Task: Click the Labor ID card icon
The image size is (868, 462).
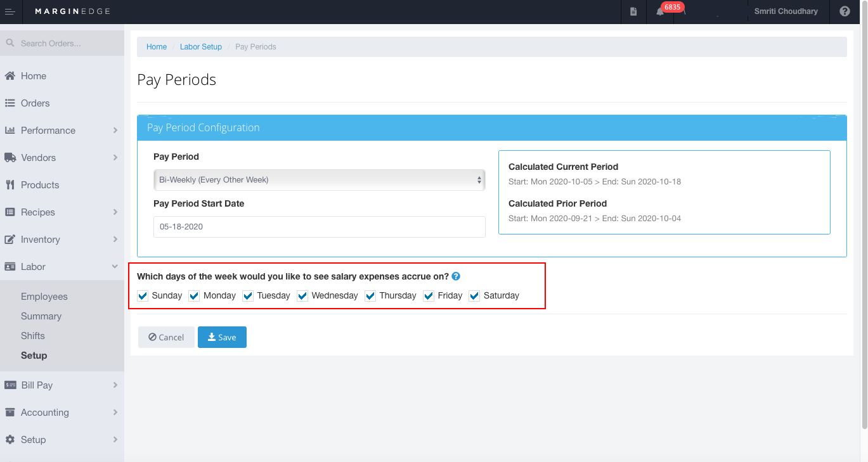Action: [x=10, y=267]
